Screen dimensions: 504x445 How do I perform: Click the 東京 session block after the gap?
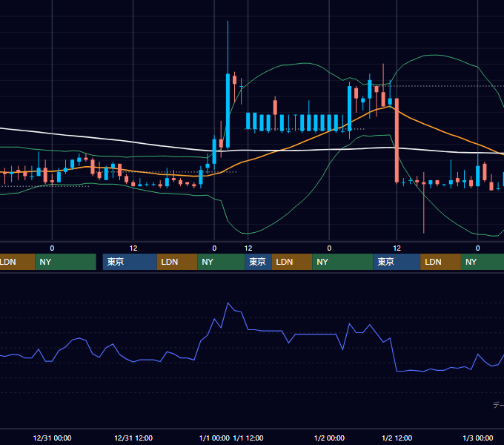[x=130, y=262]
